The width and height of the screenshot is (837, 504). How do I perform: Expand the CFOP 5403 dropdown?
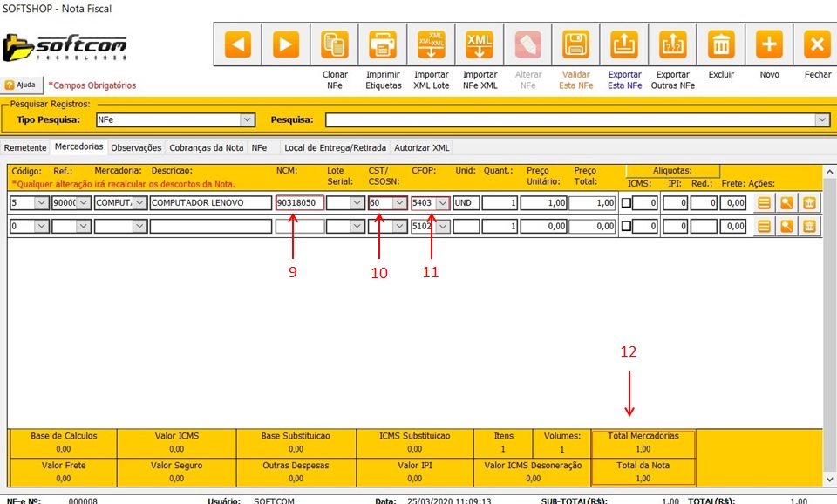coord(443,203)
